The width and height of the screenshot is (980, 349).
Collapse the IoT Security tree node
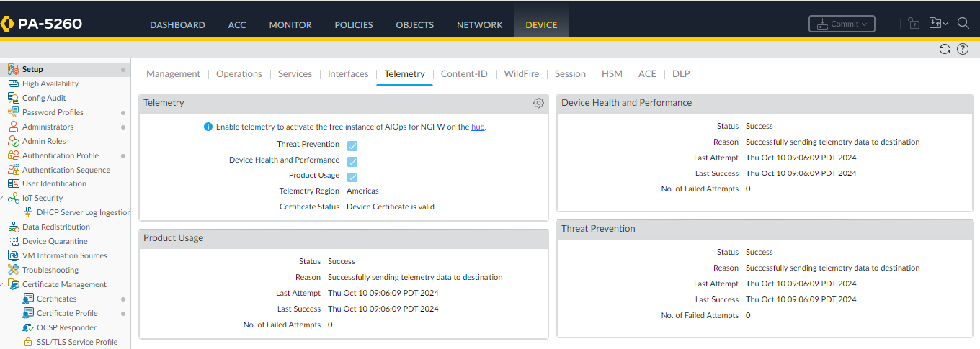coord(3,198)
